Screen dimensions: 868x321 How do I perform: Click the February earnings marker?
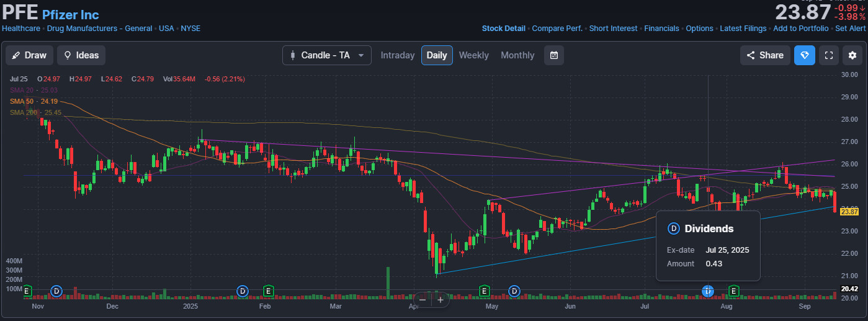click(x=269, y=291)
